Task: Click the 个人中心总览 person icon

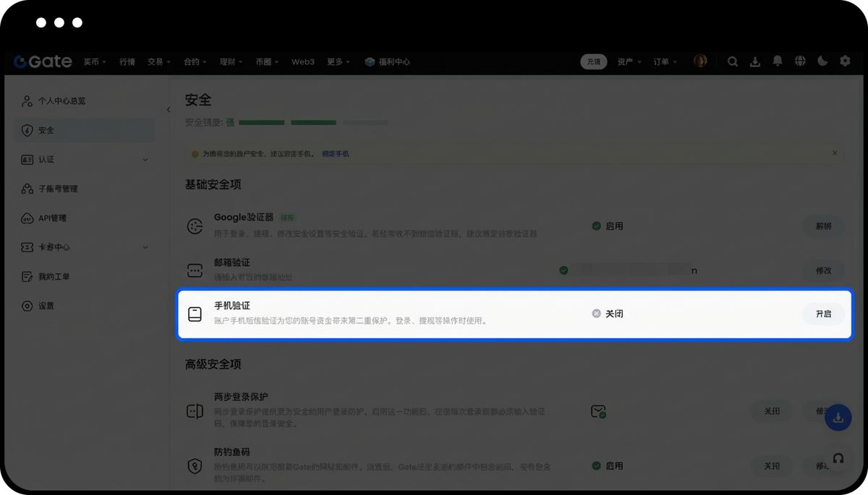Action: [27, 101]
